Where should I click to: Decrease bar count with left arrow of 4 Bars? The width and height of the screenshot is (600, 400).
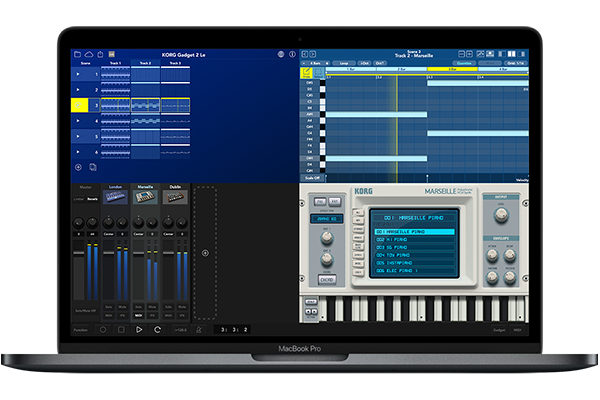[x=304, y=63]
